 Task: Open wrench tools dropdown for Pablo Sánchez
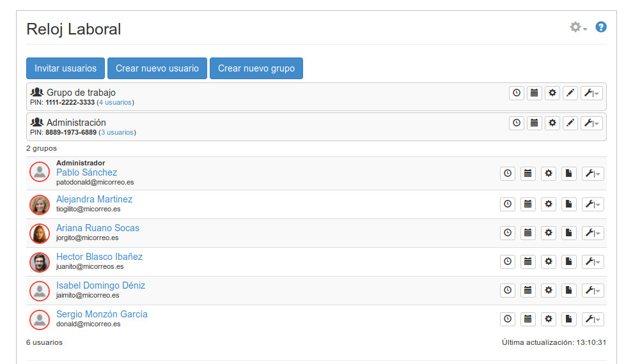tap(593, 174)
